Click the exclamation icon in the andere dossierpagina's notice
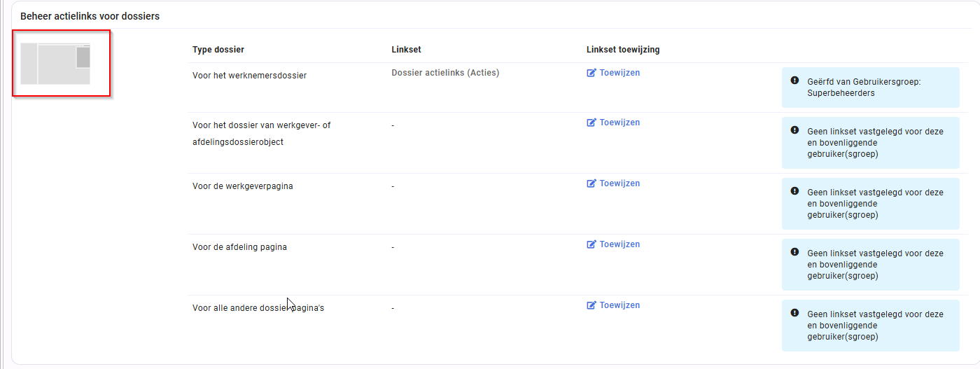The image size is (980, 369). [794, 313]
